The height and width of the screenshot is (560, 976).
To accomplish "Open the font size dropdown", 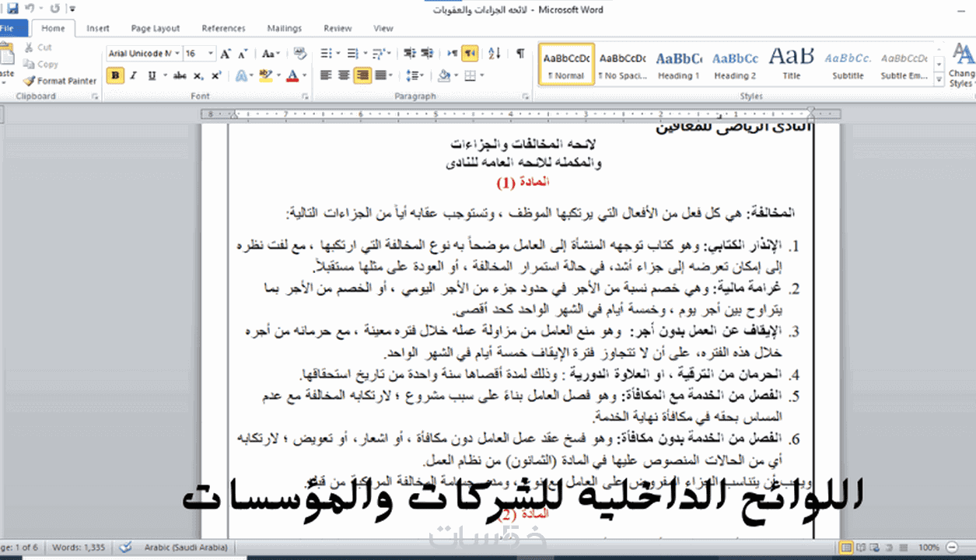I will tap(212, 54).
